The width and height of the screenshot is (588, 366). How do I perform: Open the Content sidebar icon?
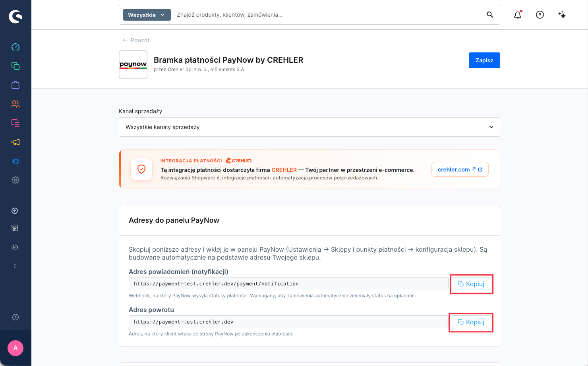pyautogui.click(x=15, y=123)
